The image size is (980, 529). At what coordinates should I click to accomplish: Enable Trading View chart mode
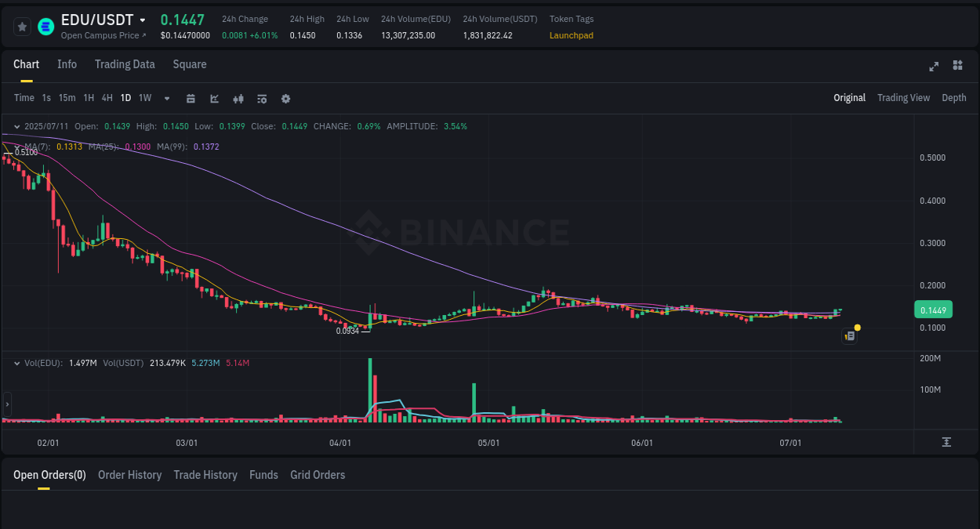pyautogui.click(x=903, y=97)
